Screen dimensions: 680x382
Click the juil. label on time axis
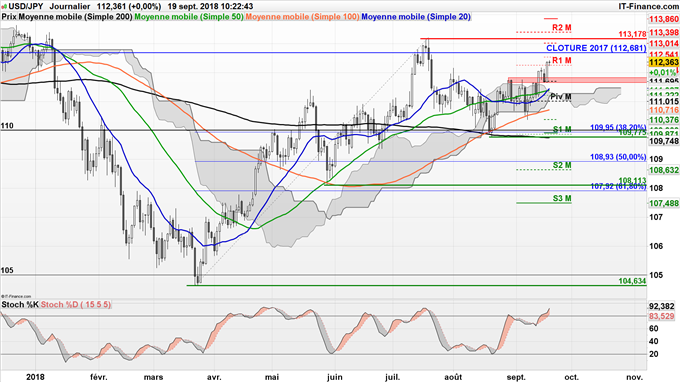(392, 377)
